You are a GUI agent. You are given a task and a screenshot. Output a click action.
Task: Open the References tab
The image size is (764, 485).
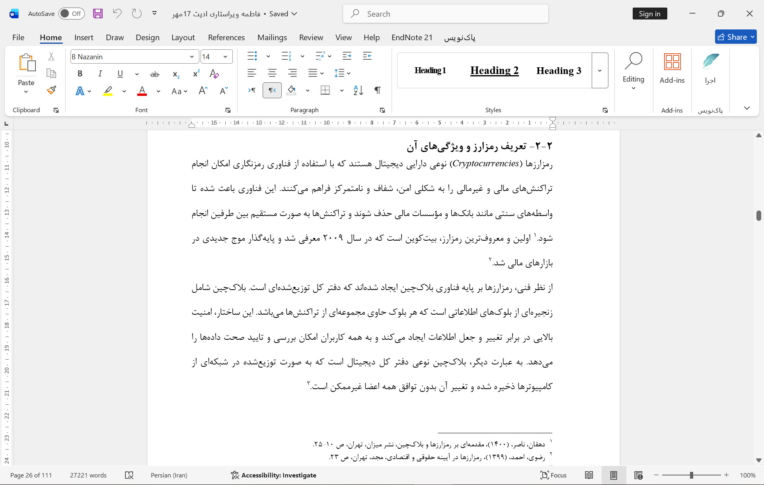click(x=226, y=38)
